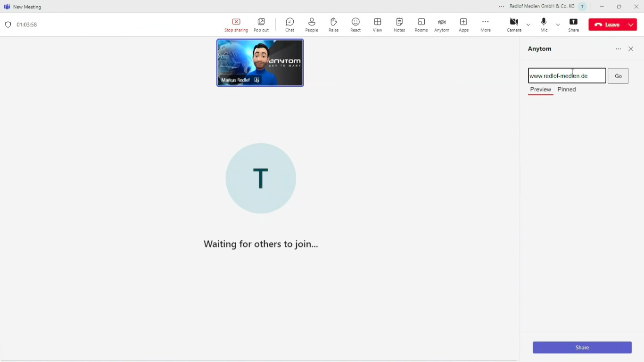Click the URL input field
644x362 pixels.
567,76
